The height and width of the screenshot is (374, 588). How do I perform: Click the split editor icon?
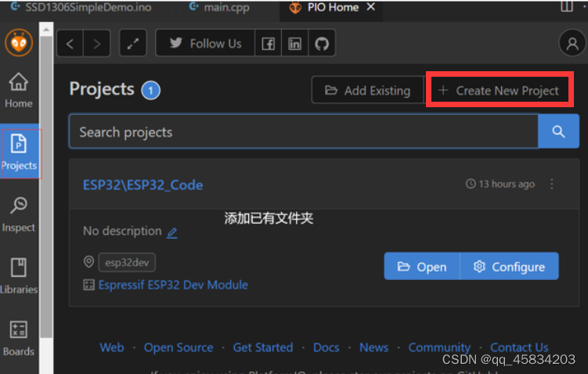click(x=567, y=6)
